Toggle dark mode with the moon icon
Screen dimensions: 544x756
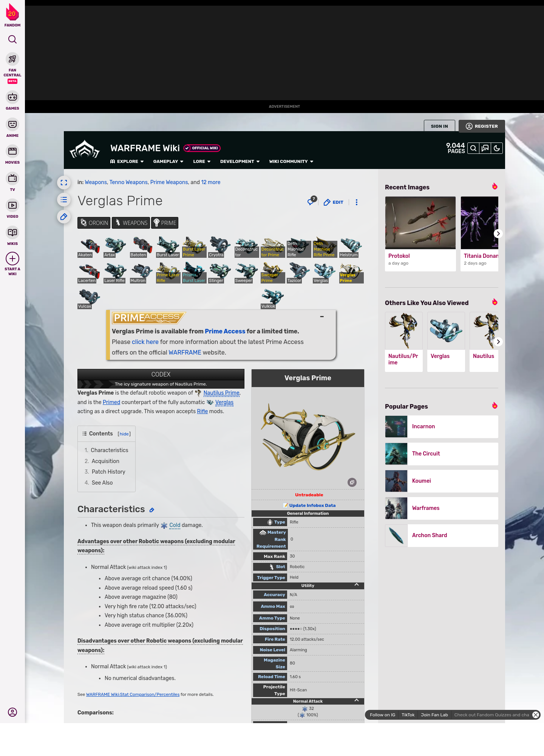pos(497,148)
